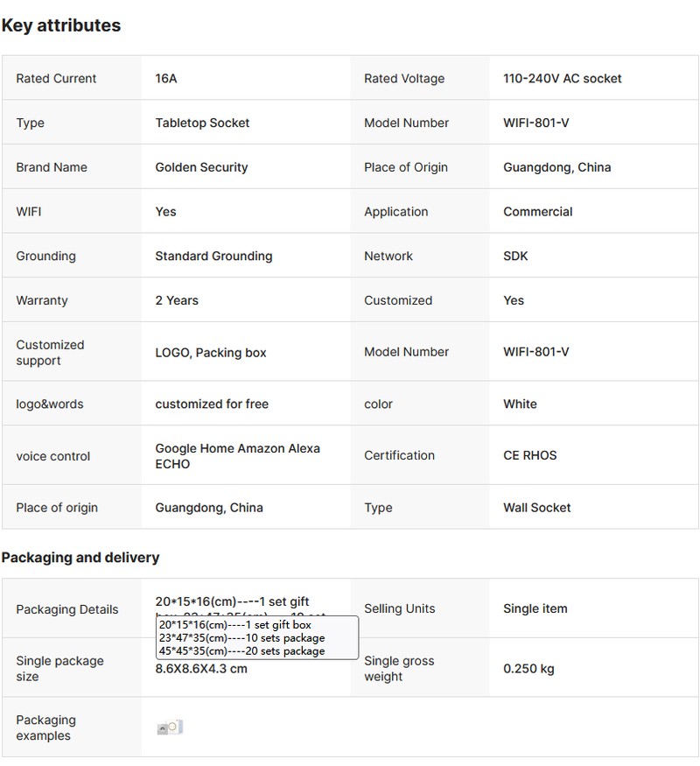Click the Tabletop Socket value
700x766 pixels.
(x=202, y=123)
